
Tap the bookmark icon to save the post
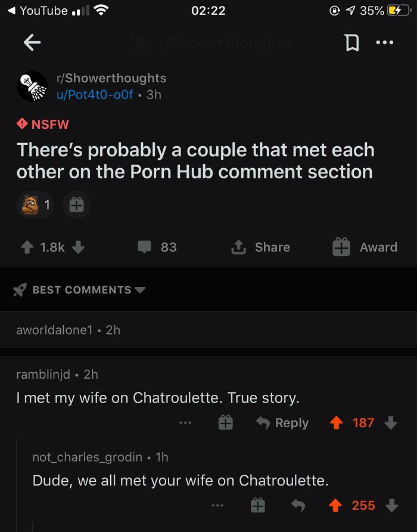click(352, 42)
